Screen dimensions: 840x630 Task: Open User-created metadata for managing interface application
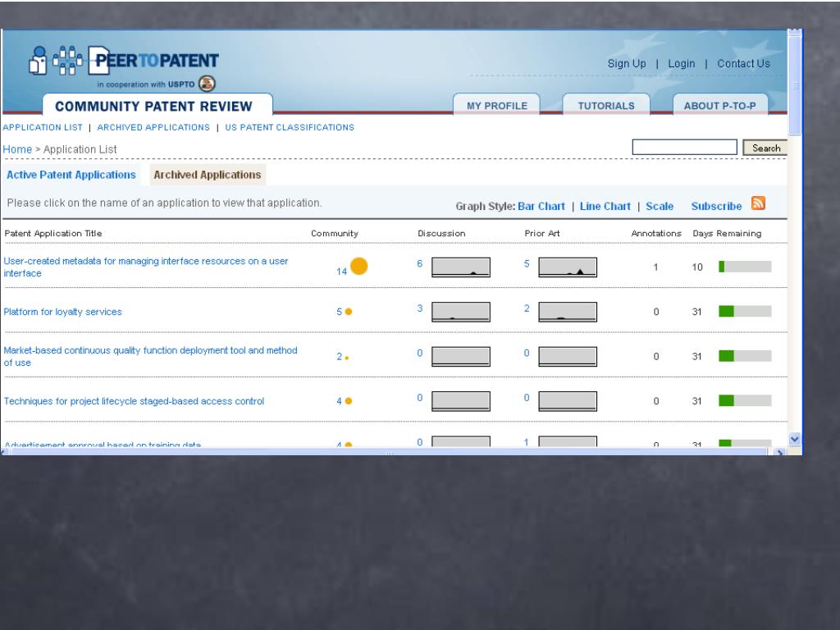point(146,267)
